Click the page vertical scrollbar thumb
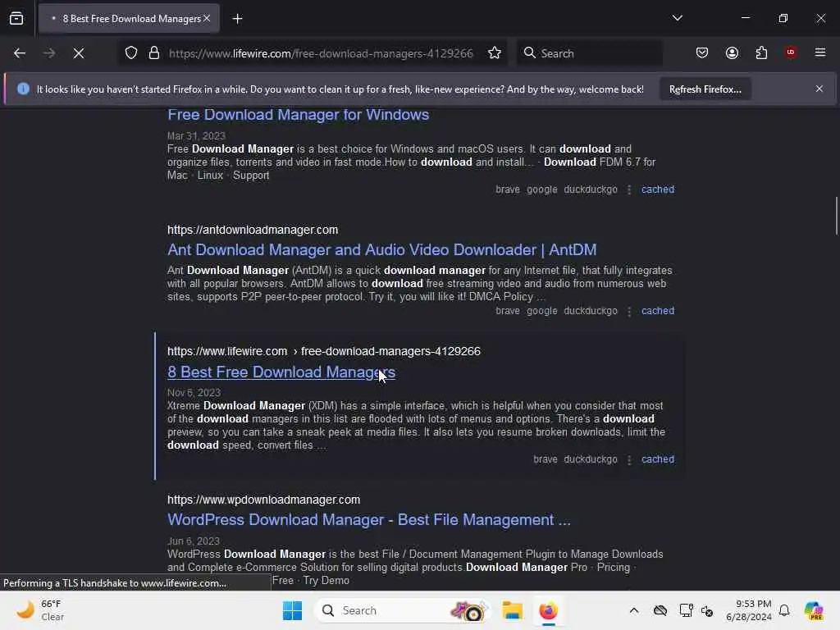Viewport: 840px width, 630px height. (x=836, y=216)
